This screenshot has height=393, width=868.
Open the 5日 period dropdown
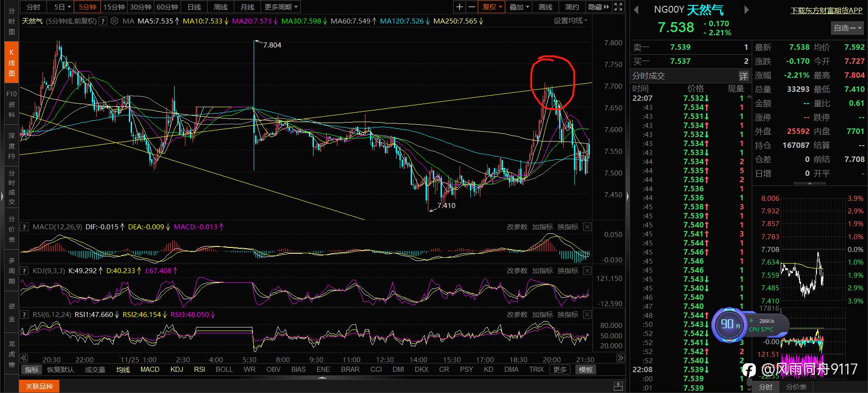62,7
